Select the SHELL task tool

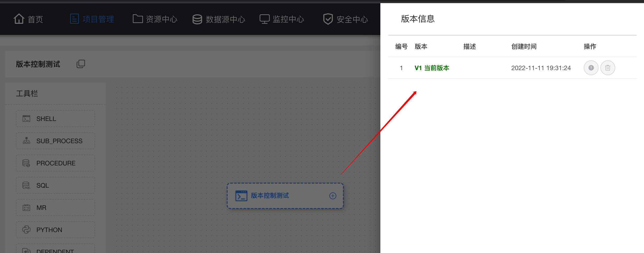[x=55, y=118]
